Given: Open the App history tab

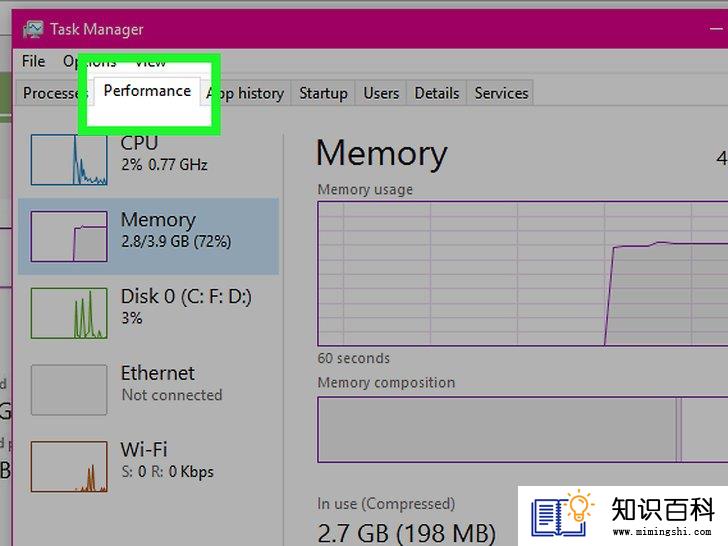Looking at the screenshot, I should tap(245, 93).
